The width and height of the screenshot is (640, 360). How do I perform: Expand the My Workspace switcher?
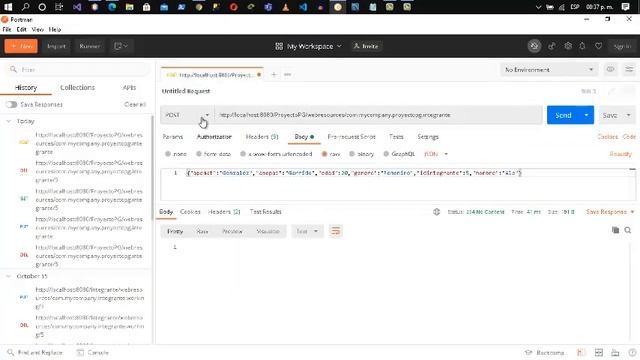[309, 46]
